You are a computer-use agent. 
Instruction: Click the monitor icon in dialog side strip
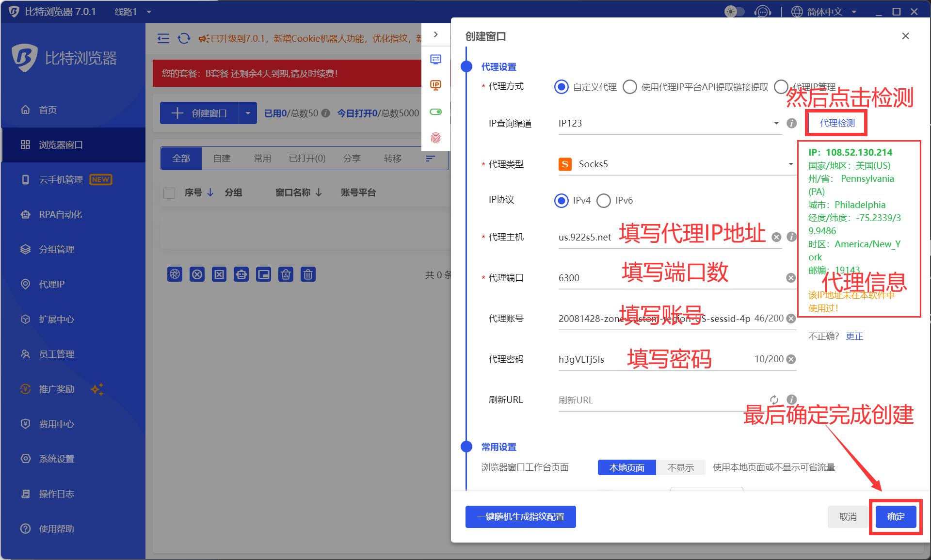pos(435,60)
